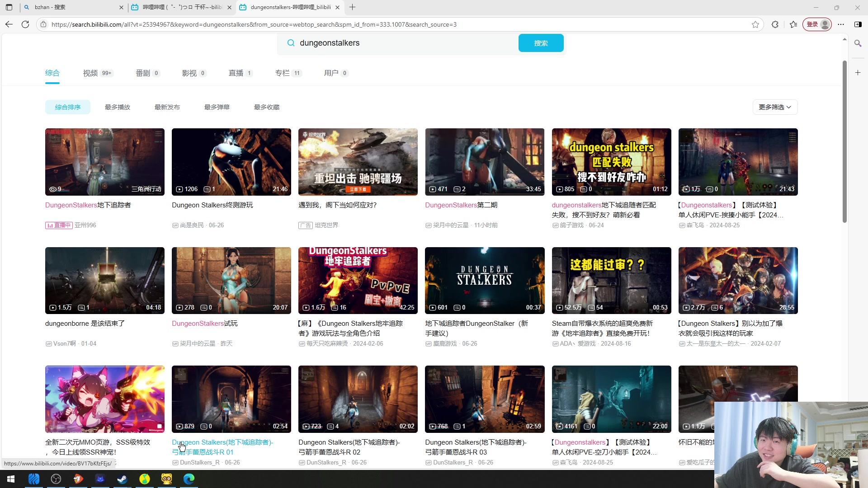
Task: Open advertiser 坦克世界 link
Action: [x=326, y=225]
